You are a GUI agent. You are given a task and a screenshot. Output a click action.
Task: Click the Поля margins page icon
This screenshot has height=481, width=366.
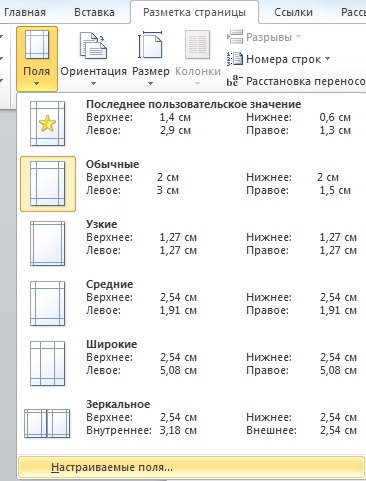(37, 45)
